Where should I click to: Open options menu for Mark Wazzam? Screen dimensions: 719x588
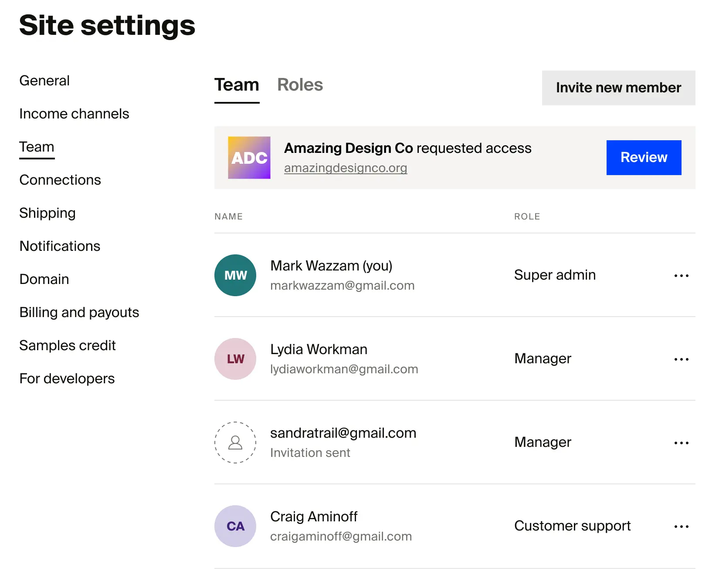tap(681, 275)
